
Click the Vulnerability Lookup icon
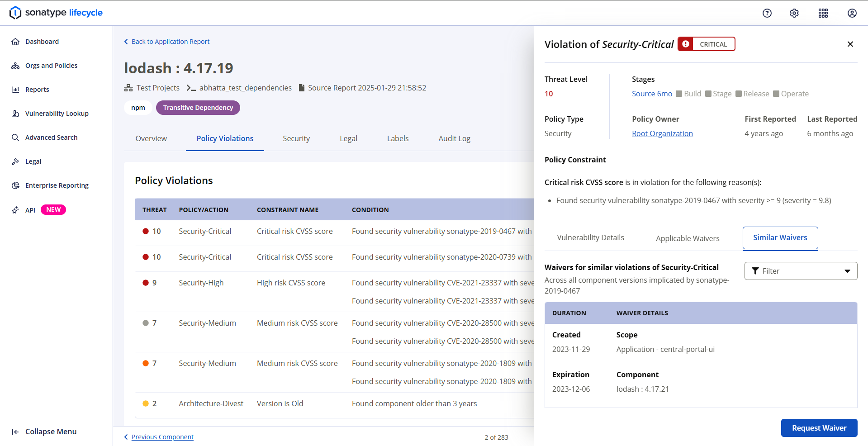(15, 114)
